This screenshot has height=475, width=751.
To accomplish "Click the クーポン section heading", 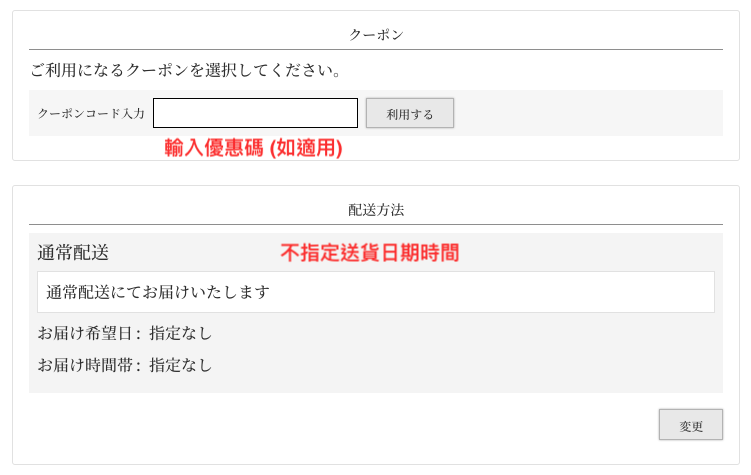I will pos(376,34).
